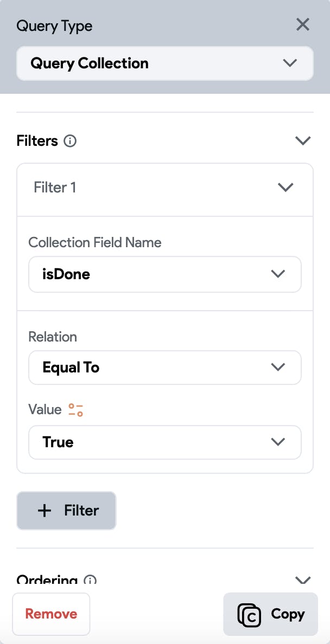Close the query panel with the X
Screen dimensions: 330x644
[x=302, y=24]
